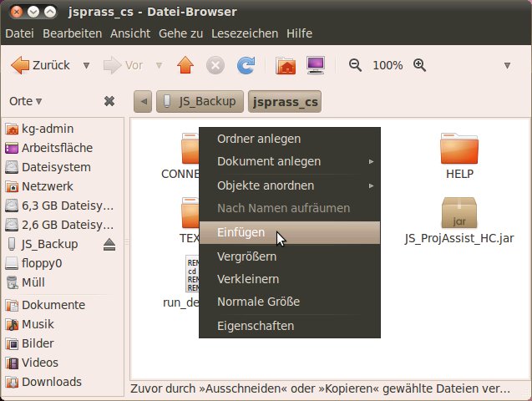Choose Ordner anlegen from context menu
This screenshot has height=401, width=532.
(259, 139)
